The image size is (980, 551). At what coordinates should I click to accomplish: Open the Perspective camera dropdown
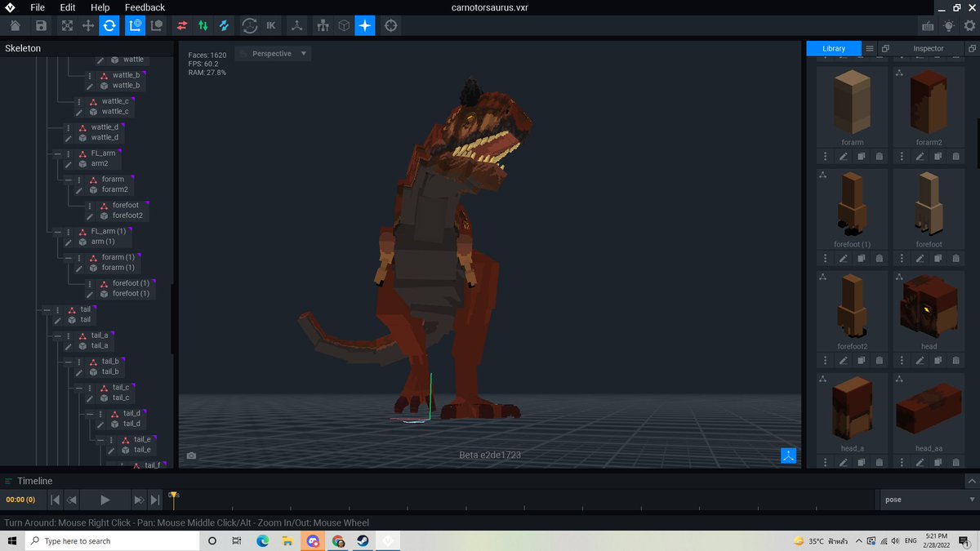tap(273, 54)
